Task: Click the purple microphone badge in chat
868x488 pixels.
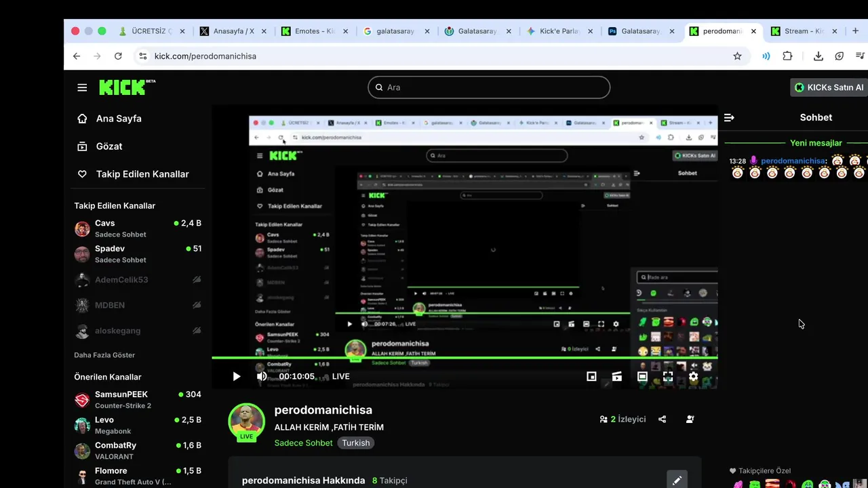Action: [x=753, y=161]
